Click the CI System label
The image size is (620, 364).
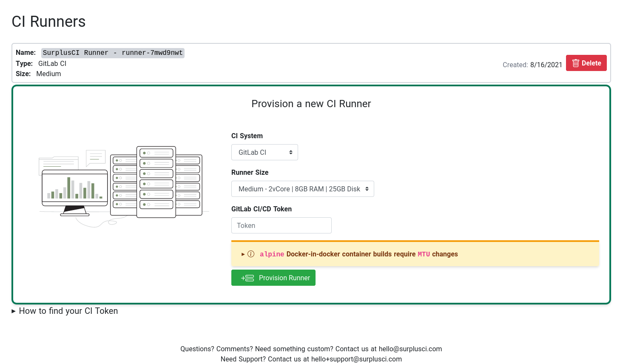[x=247, y=136]
